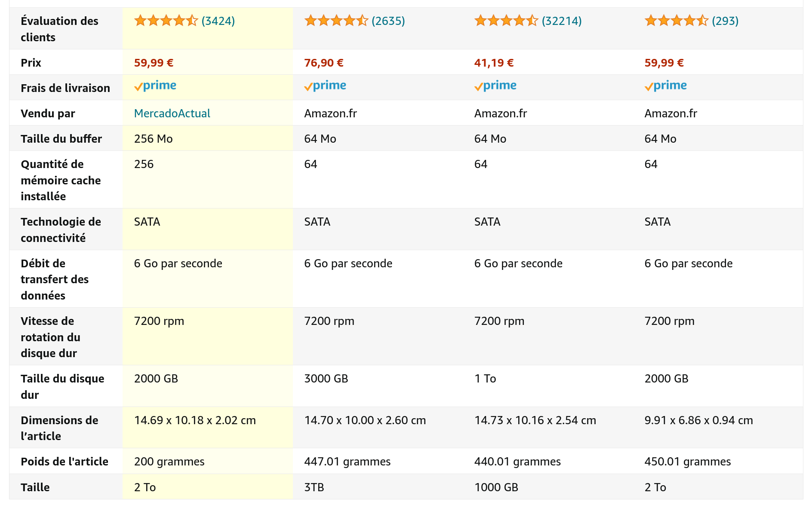The image size is (812, 511).
Task: Click Prime badge under 76,90 € price
Action: (325, 86)
